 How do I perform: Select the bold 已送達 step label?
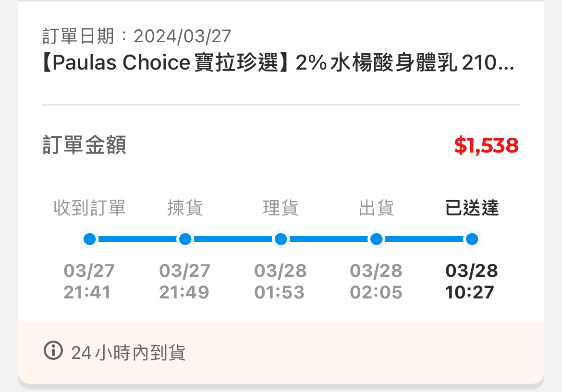click(472, 208)
